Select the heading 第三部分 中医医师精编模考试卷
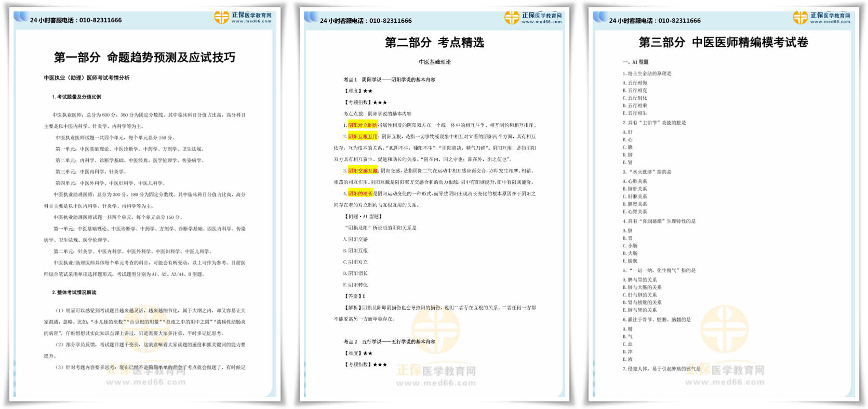 723,43
